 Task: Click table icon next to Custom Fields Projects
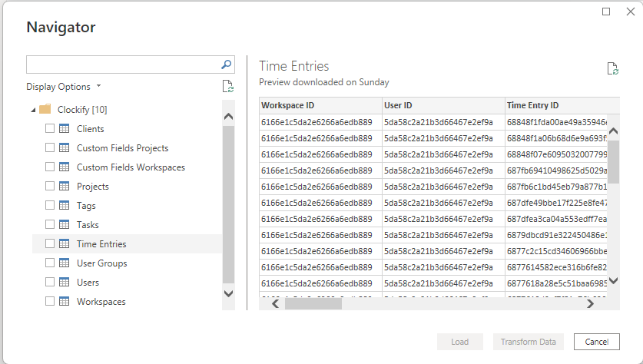pos(65,147)
